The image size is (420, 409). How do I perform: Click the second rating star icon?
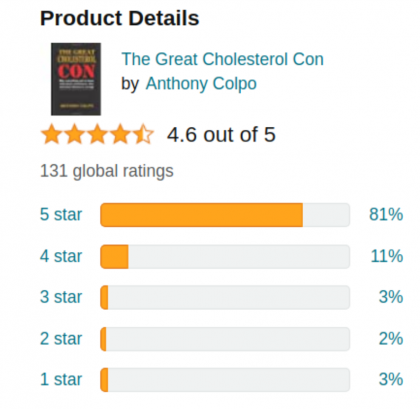(x=75, y=134)
